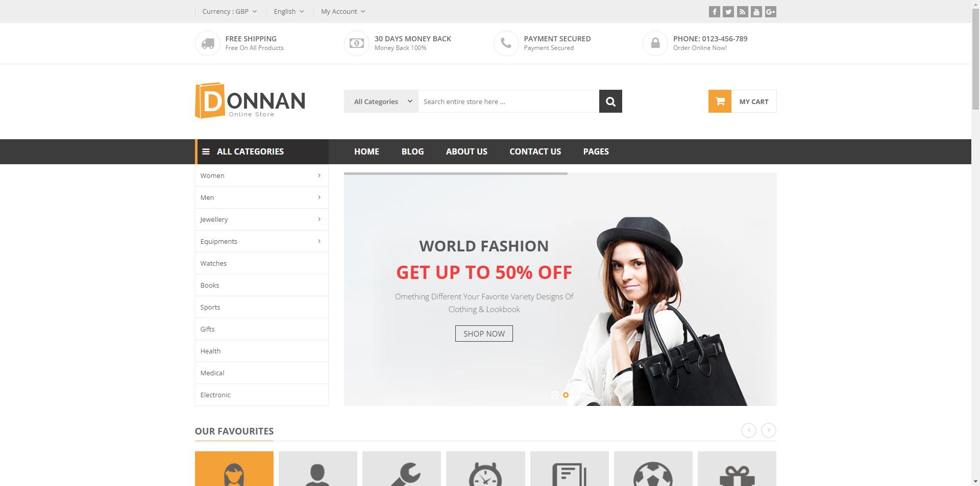Click the search magnifier button
The width and height of the screenshot is (980, 486).
[x=610, y=101]
